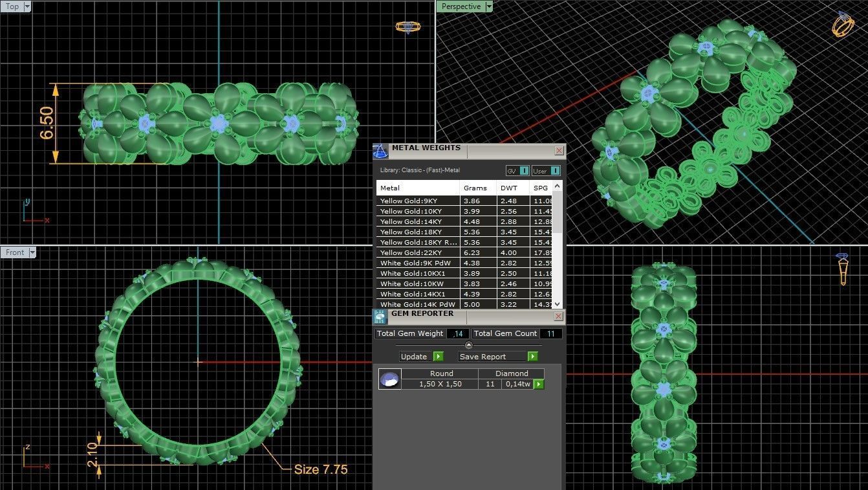Select the Top viewport label
The height and width of the screenshot is (490, 868).
tap(12, 6)
